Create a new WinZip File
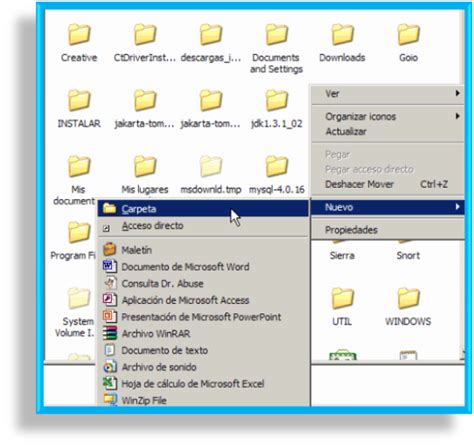The width and height of the screenshot is (474, 447). pyautogui.click(x=203, y=400)
